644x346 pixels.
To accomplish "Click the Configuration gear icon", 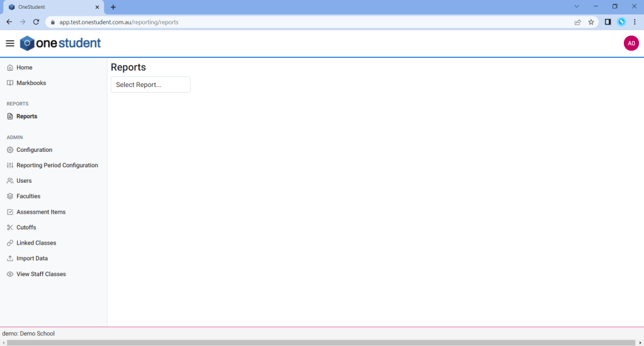I will coord(10,150).
